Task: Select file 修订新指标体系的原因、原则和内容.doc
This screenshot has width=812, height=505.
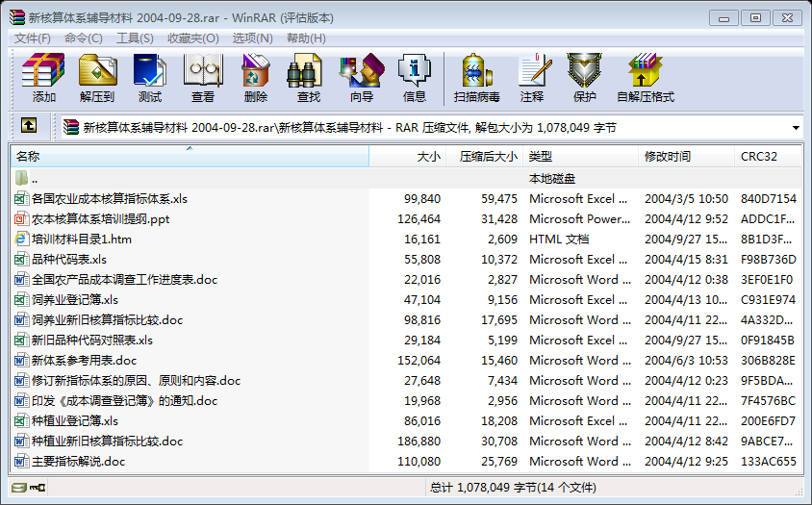Action: (136, 380)
